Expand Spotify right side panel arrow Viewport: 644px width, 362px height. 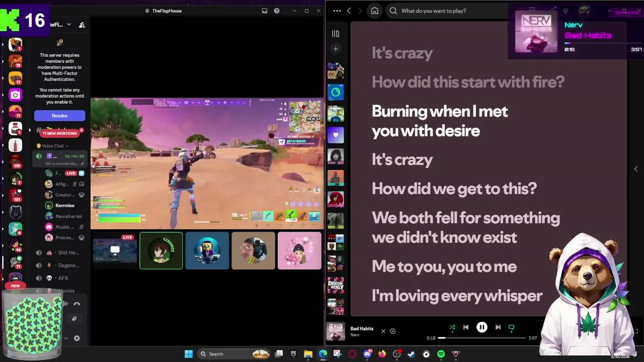click(635, 169)
